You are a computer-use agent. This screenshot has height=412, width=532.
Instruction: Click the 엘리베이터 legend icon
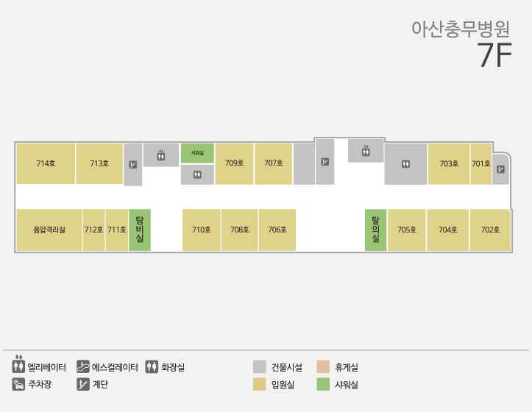click(x=19, y=366)
